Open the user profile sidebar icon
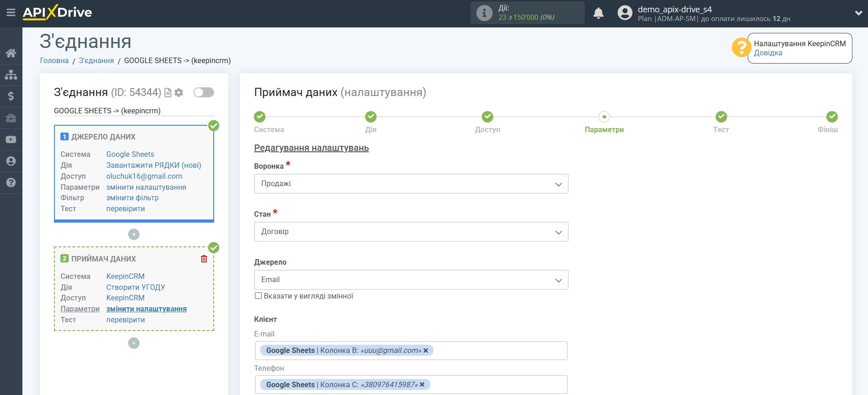 point(11,161)
